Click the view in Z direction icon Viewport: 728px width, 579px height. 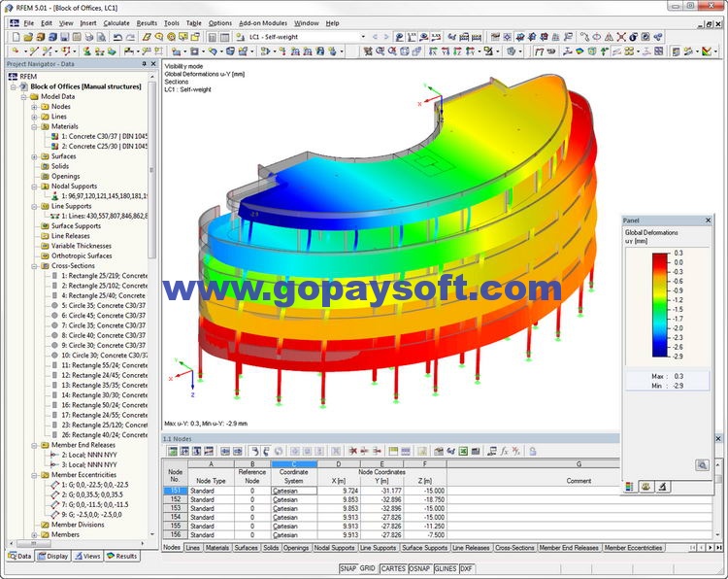(x=457, y=51)
